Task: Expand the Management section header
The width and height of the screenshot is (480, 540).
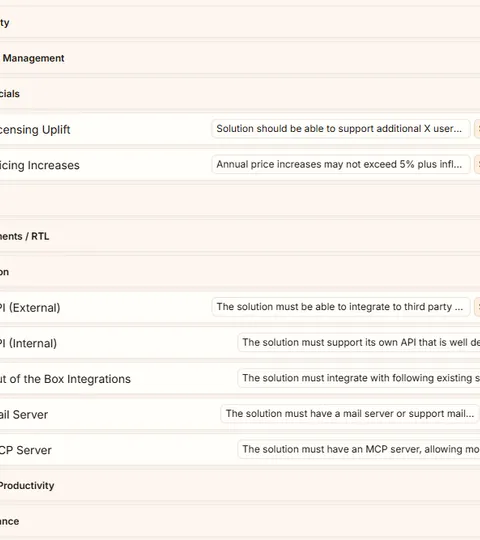Action: tap(240, 58)
